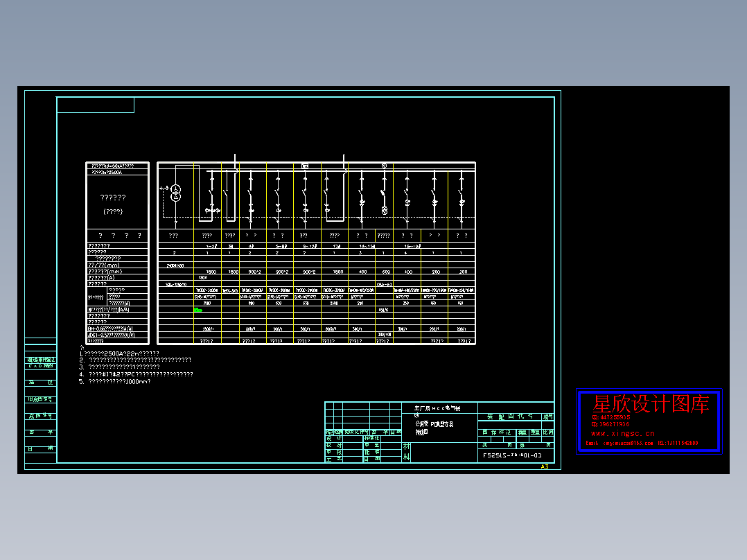This screenshot has height=560, width=747.
Task: Click the 1~2# cabinet number cell
Action: pos(211,247)
